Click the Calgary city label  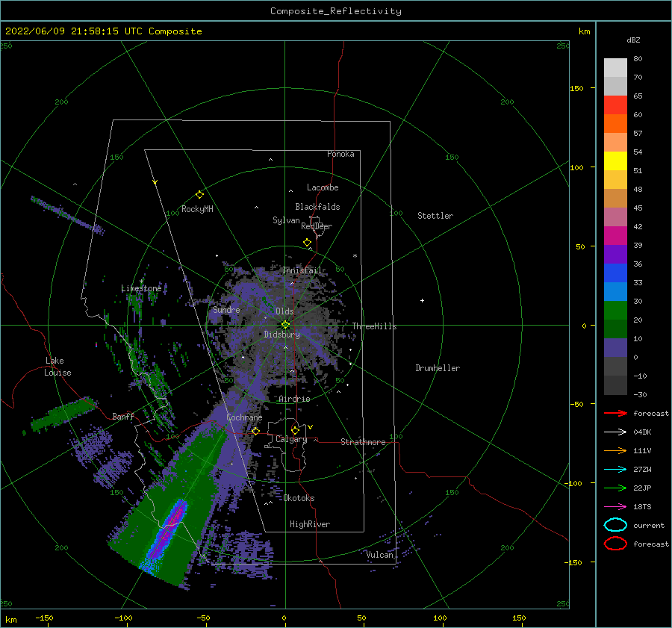[291, 439]
